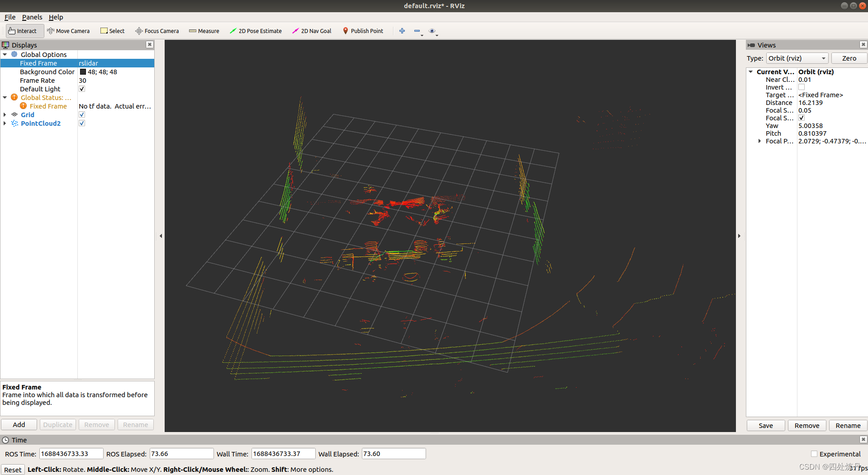Activate 2D Pose Estimate tool
The image size is (868, 475).
pos(256,31)
